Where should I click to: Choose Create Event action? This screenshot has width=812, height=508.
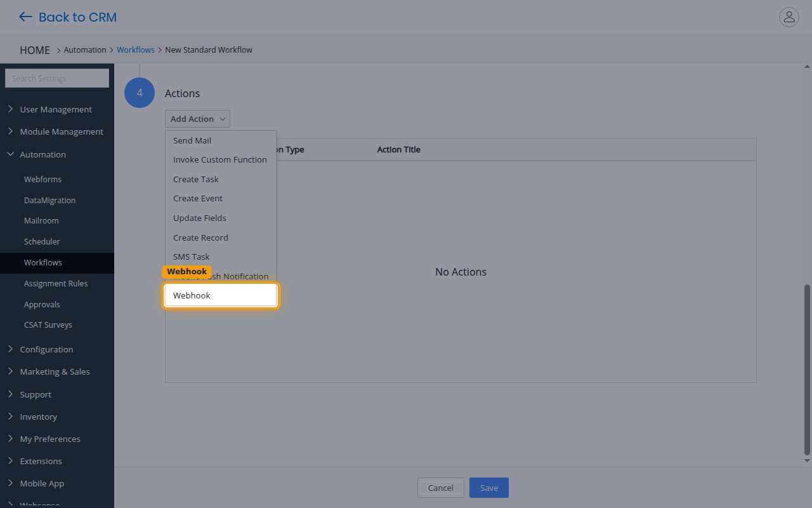coord(221,198)
